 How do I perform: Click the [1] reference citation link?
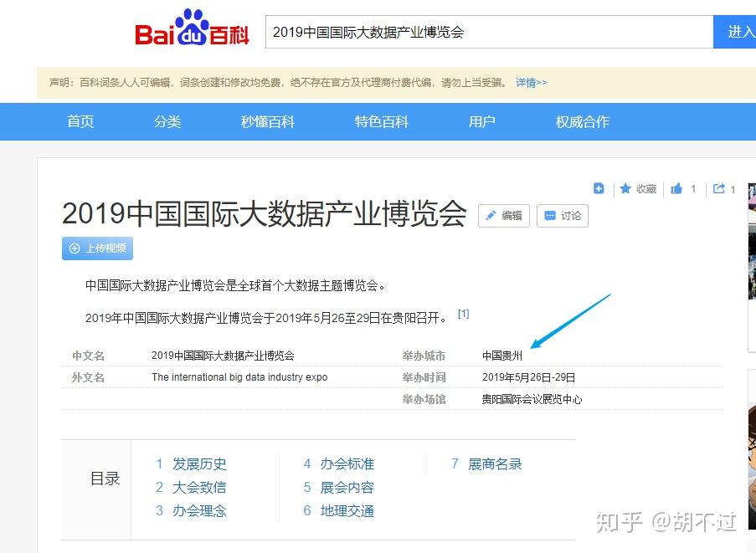click(463, 314)
